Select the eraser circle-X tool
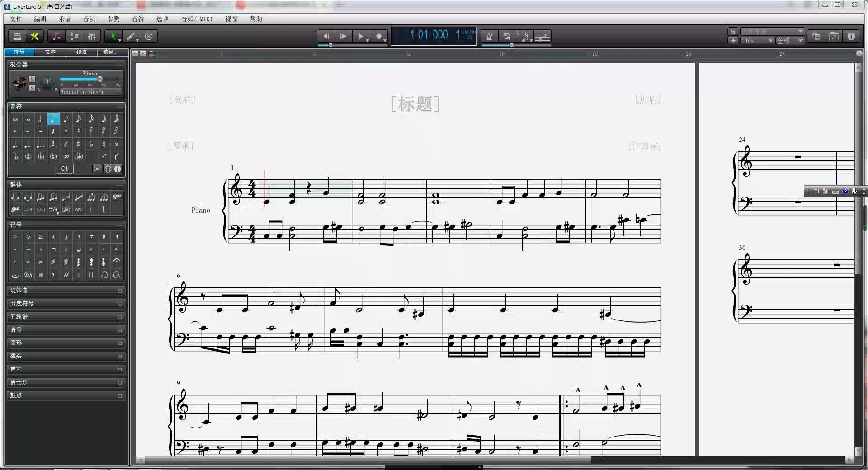 [x=149, y=36]
